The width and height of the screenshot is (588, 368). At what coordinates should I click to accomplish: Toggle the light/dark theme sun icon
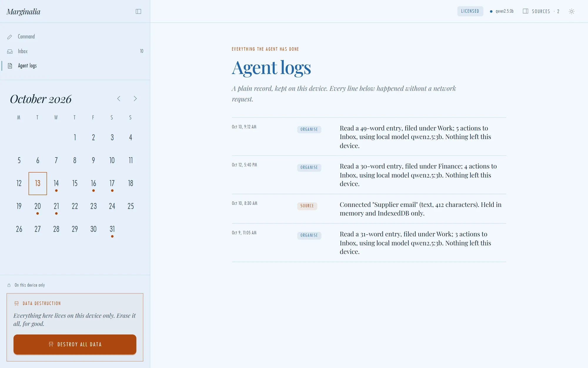(572, 11)
